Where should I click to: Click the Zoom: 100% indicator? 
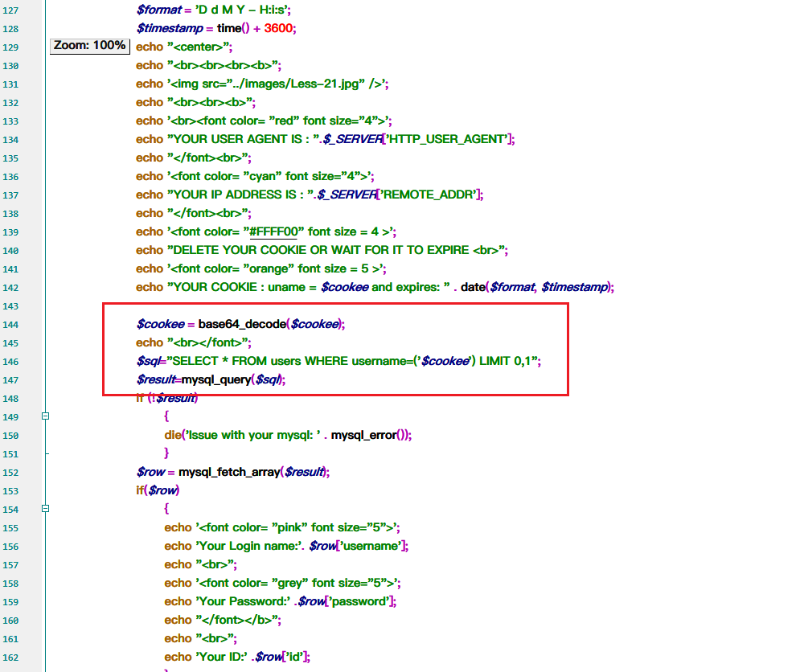89,46
